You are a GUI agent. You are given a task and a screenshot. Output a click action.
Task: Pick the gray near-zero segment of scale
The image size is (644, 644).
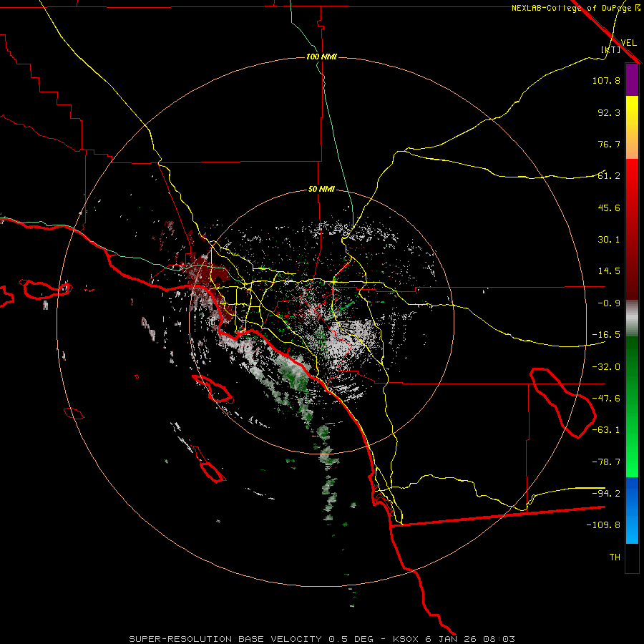point(632,318)
